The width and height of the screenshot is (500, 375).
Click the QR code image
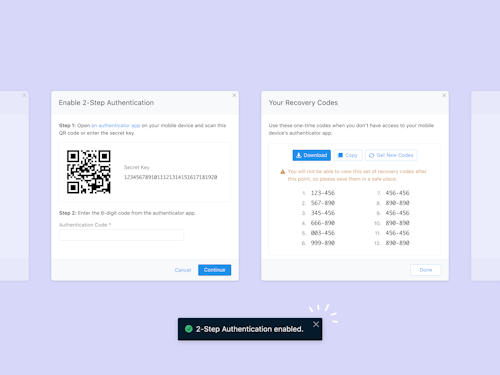tap(89, 172)
